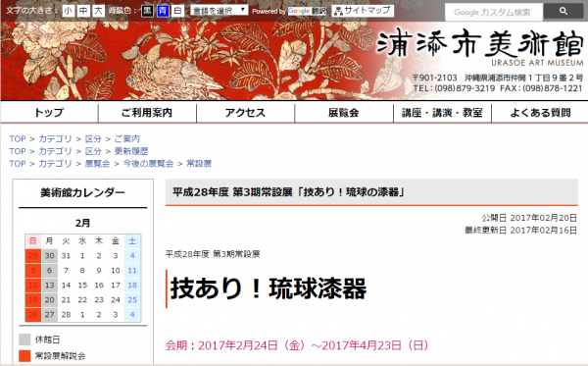Set font size to medium (中)
This screenshot has width=588, height=366.
click(83, 11)
